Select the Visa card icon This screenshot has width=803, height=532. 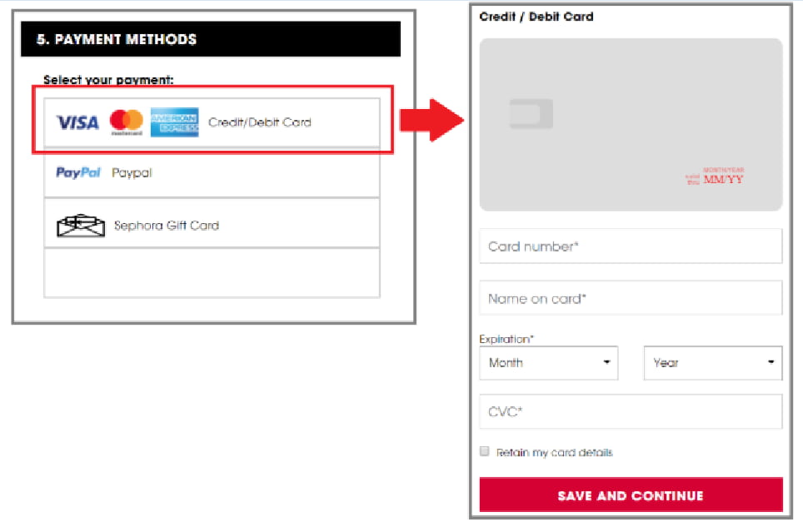(x=77, y=122)
